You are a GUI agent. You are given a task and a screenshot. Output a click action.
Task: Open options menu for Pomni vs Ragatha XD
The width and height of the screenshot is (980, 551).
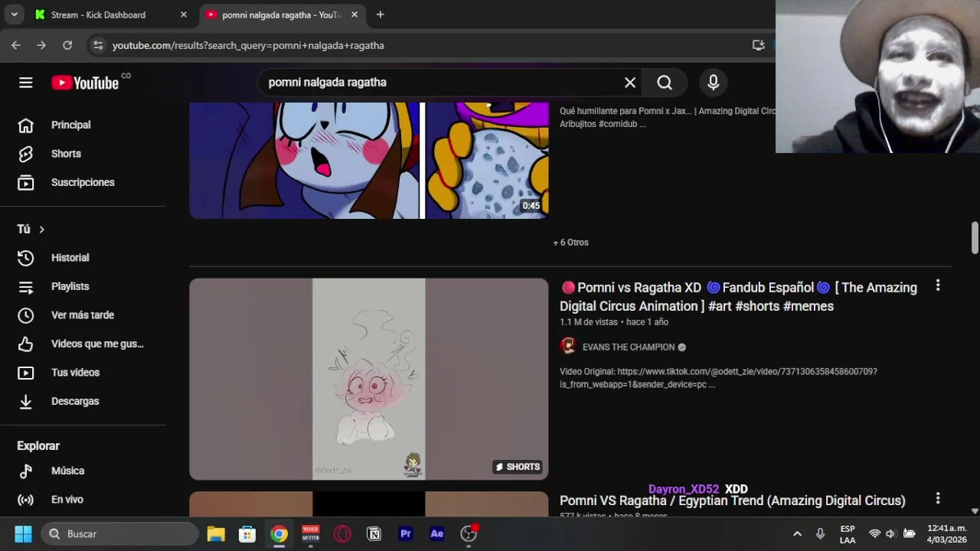tap(938, 285)
